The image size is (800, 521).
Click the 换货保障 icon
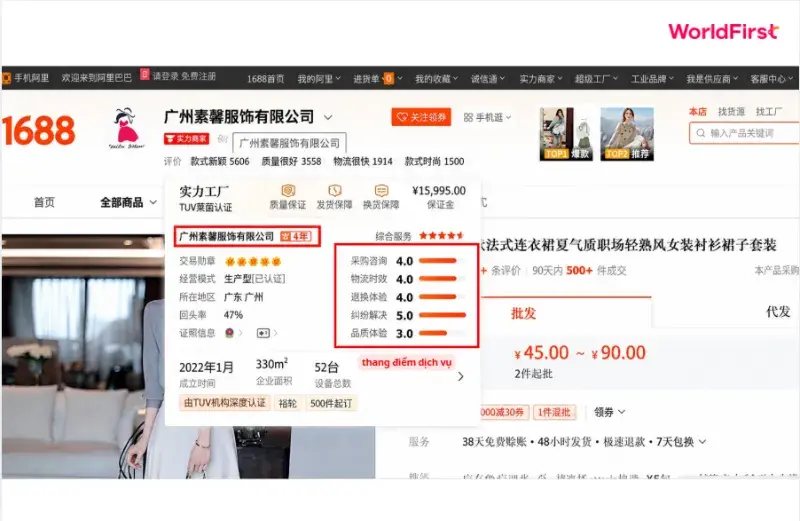[x=381, y=191]
